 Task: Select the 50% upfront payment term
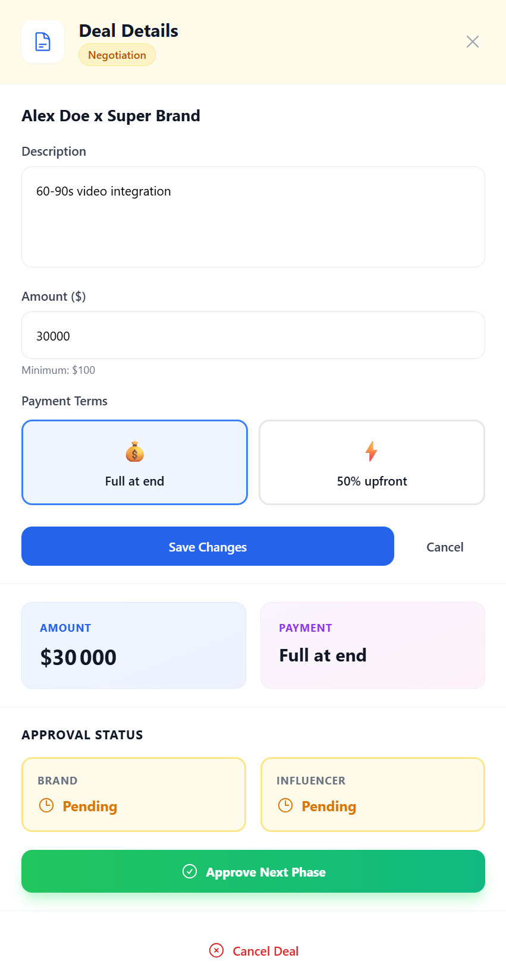point(372,462)
